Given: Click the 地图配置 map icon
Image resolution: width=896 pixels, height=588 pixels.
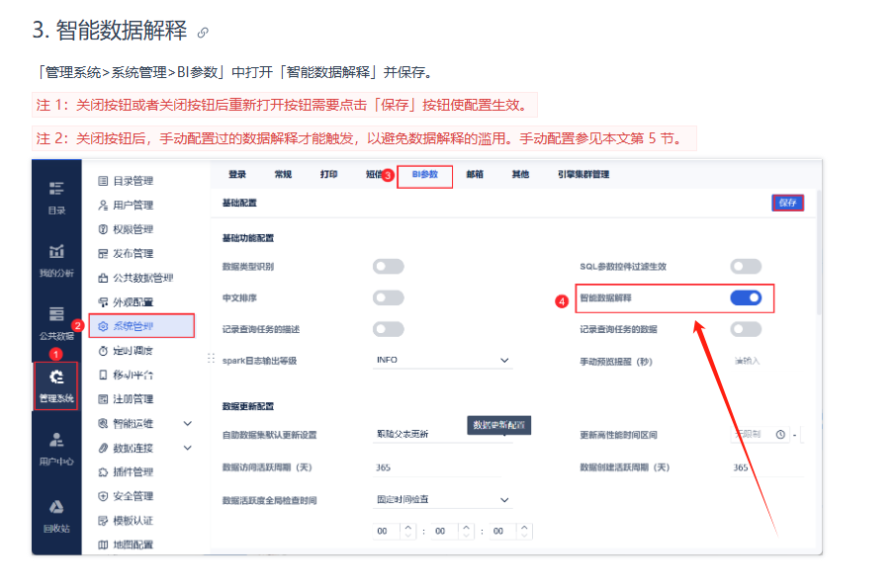Looking at the screenshot, I should [x=103, y=545].
